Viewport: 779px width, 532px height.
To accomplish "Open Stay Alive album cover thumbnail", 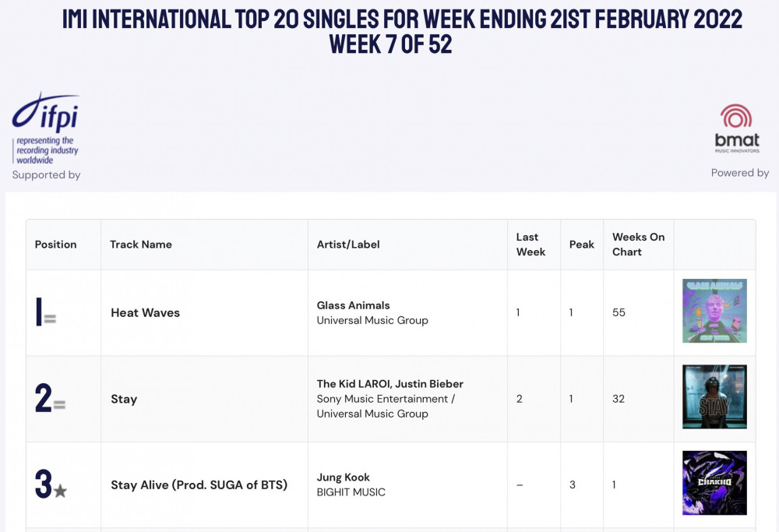I will 714,483.
